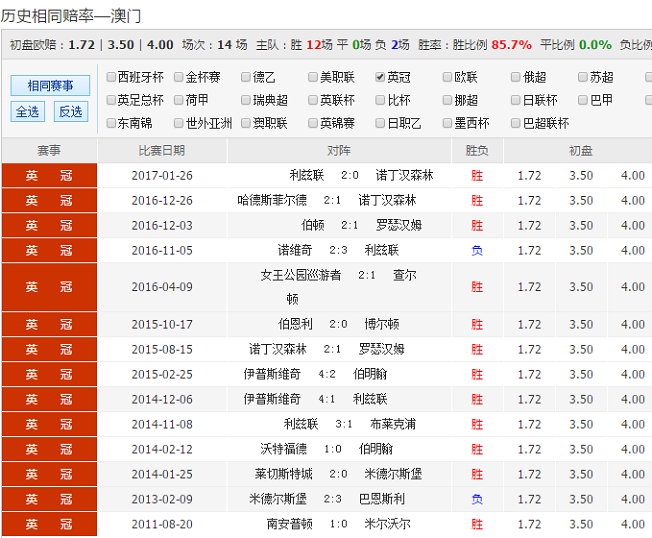Viewport: 652px width, 538px height.
Task: Enable the 德乙 checkbox
Action: [x=246, y=77]
